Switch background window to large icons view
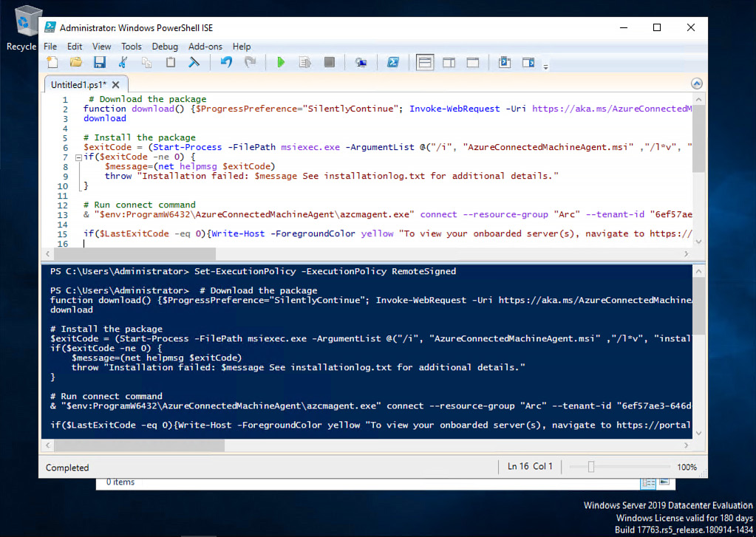 click(x=664, y=482)
